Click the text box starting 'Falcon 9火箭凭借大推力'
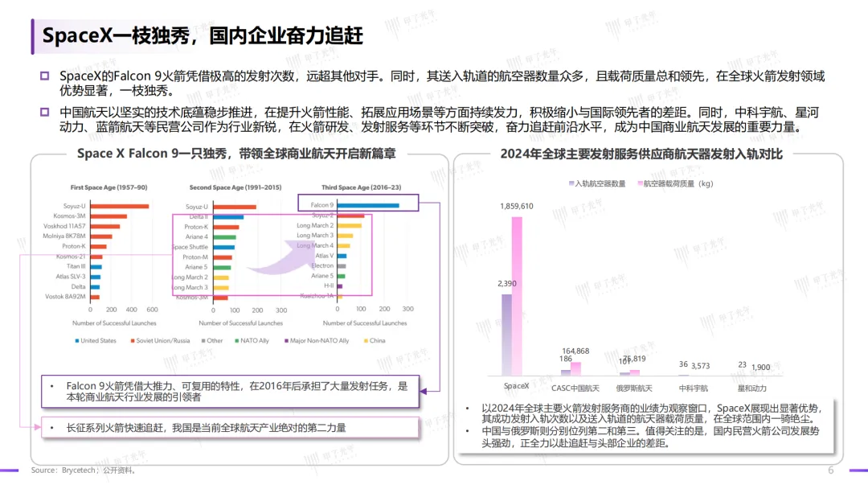868x489 pixels. pos(231,392)
